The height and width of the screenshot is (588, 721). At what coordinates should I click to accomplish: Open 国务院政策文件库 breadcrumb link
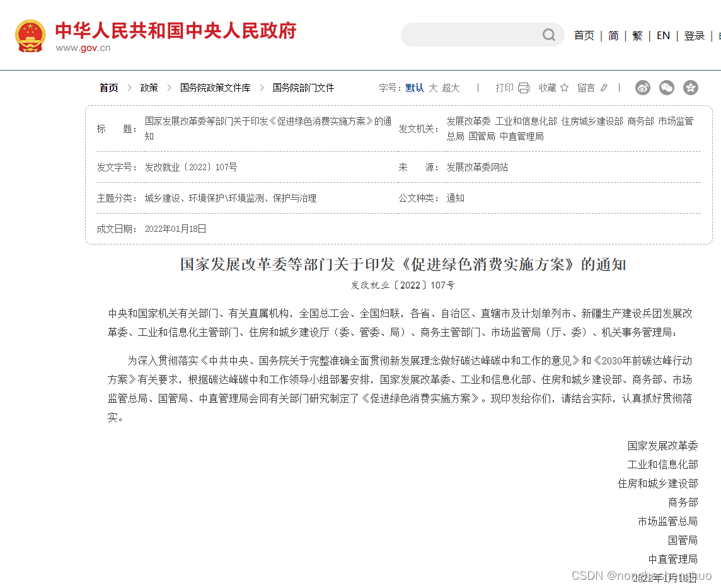click(215, 88)
